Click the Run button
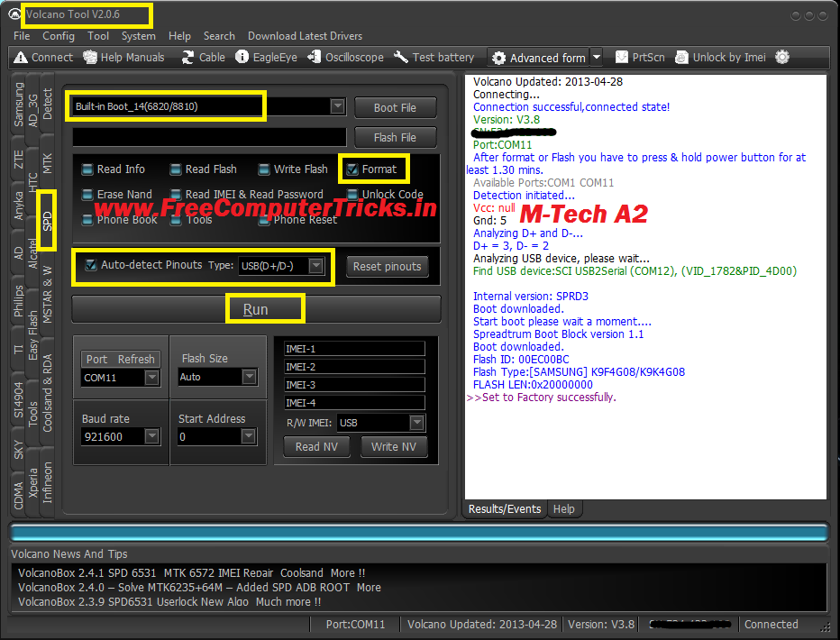The width and height of the screenshot is (840, 640). click(256, 309)
